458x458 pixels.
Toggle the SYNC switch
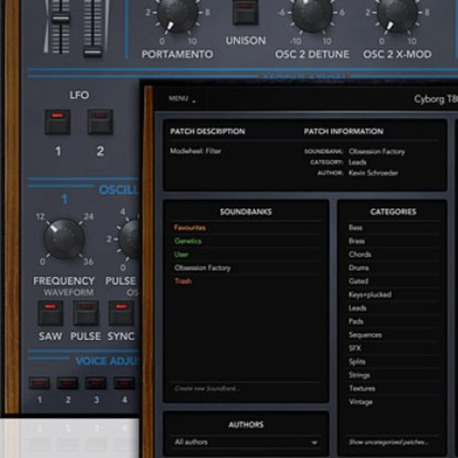121,313
